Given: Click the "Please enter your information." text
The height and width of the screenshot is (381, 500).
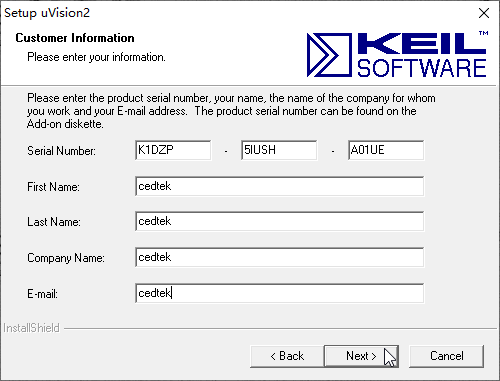Looking at the screenshot, I should pos(96,57).
